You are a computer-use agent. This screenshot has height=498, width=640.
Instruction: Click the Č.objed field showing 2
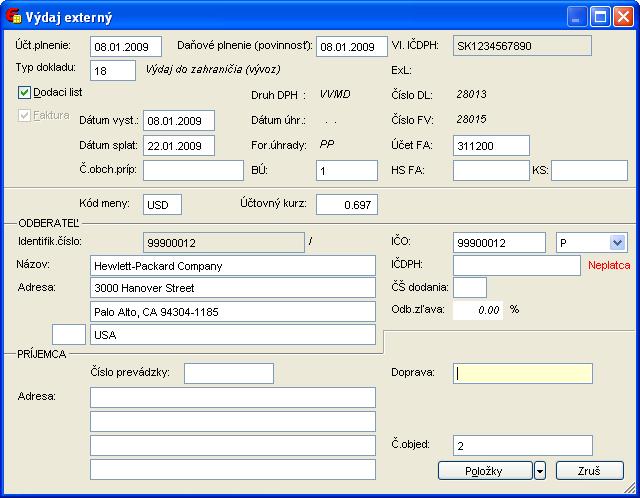(523, 445)
